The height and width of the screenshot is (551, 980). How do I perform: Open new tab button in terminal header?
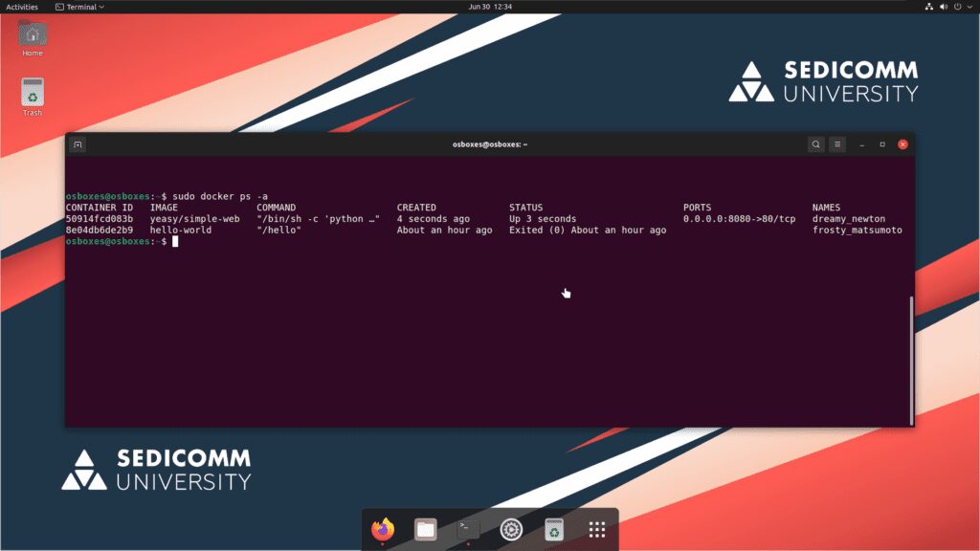click(x=78, y=144)
